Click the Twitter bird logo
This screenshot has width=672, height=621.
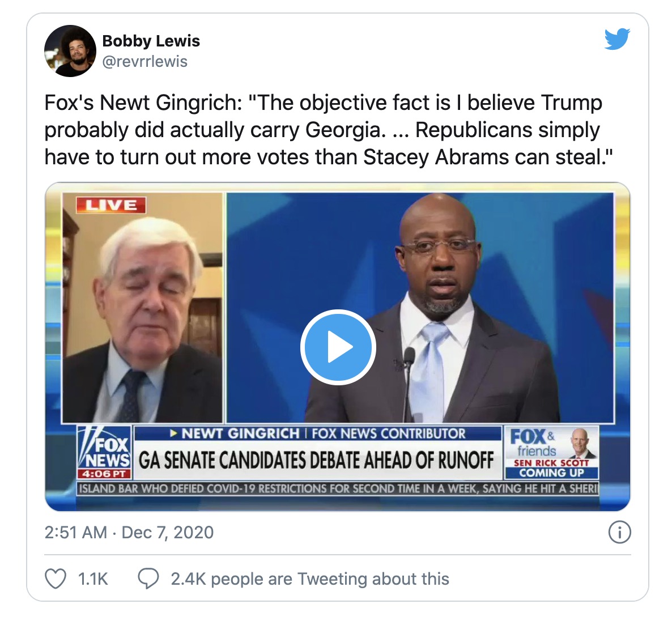[617, 39]
